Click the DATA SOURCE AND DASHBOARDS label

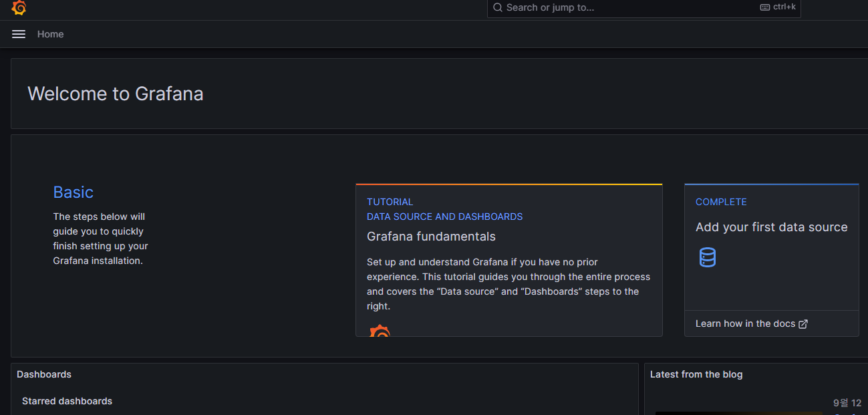click(445, 217)
